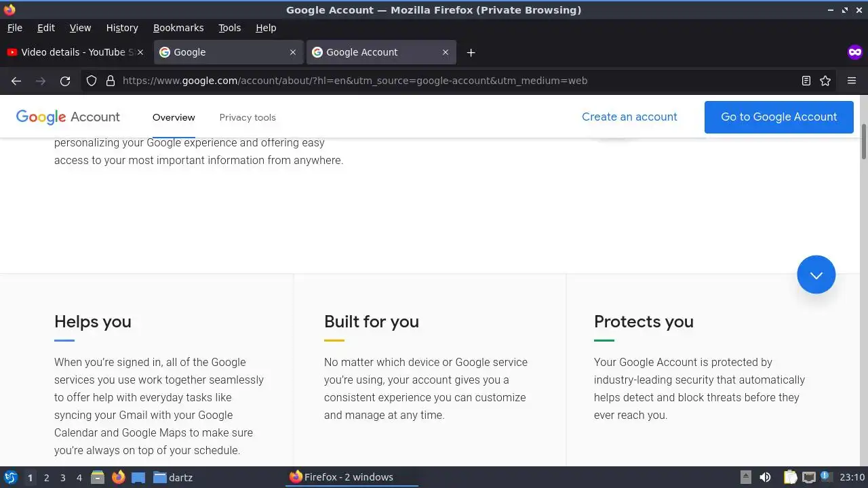Open the Firefox hamburger application menu

(x=852, y=81)
